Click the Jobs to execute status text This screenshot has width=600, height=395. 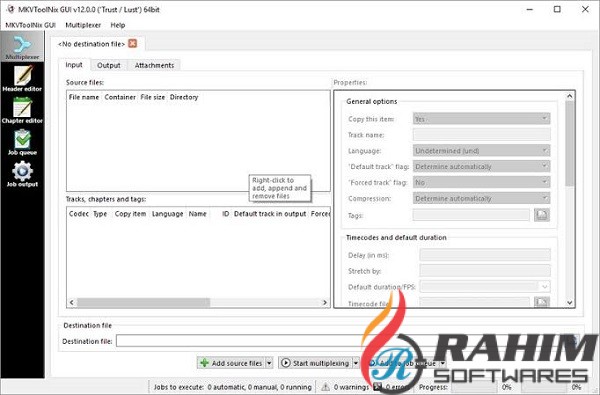pyautogui.click(x=233, y=387)
